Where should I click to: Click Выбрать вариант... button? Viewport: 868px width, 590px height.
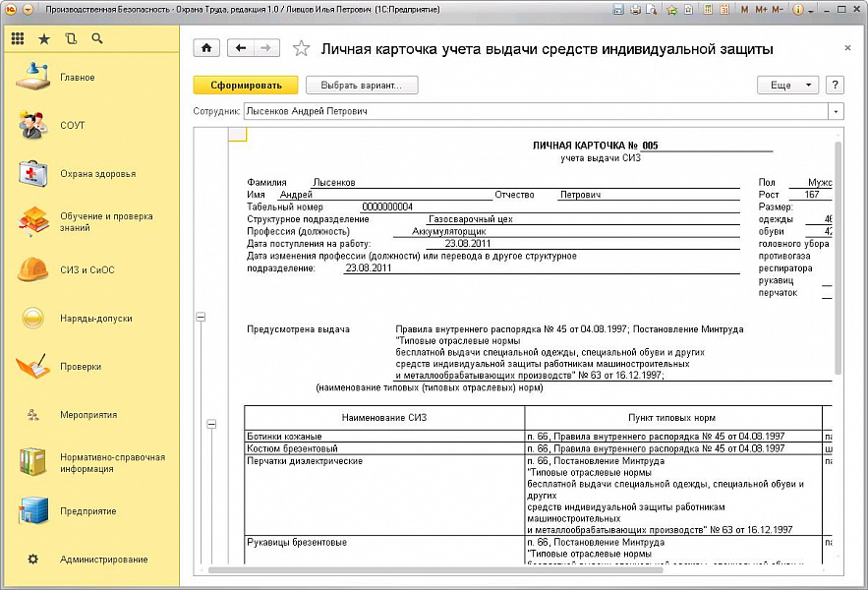pos(362,86)
